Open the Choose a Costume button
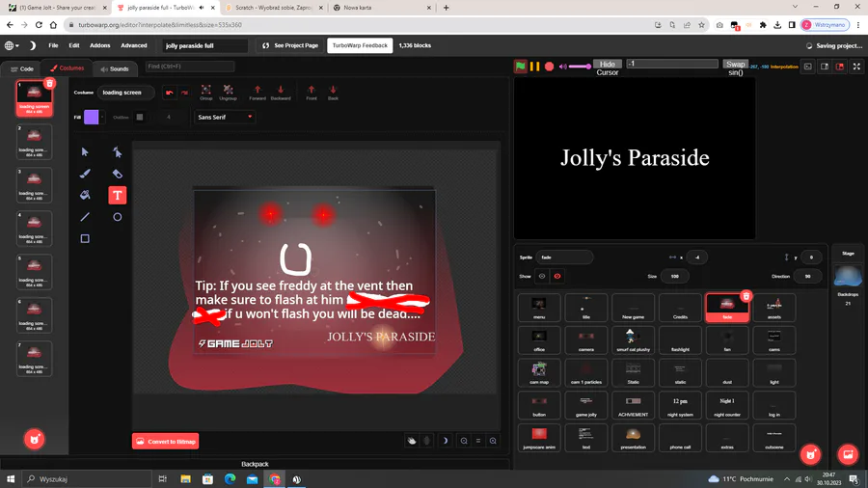The height and width of the screenshot is (488, 868). click(x=35, y=440)
